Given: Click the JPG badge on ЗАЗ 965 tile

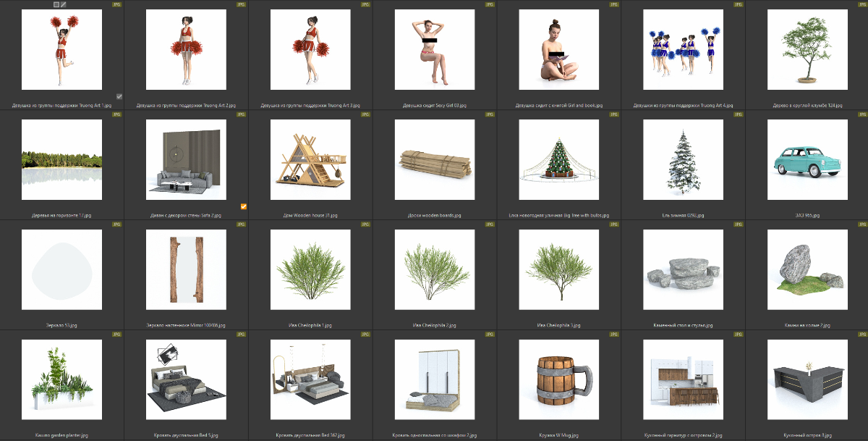Looking at the screenshot, I should point(862,114).
